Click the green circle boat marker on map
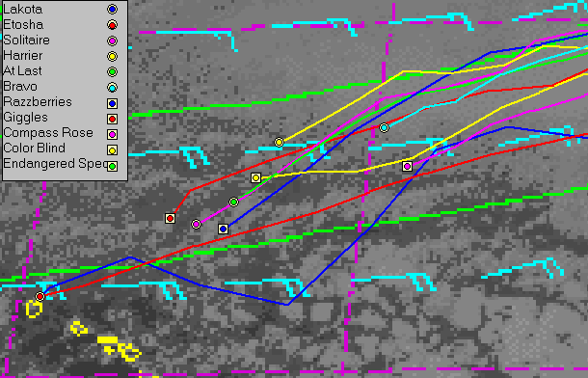The width and height of the screenshot is (588, 378). coord(233,202)
